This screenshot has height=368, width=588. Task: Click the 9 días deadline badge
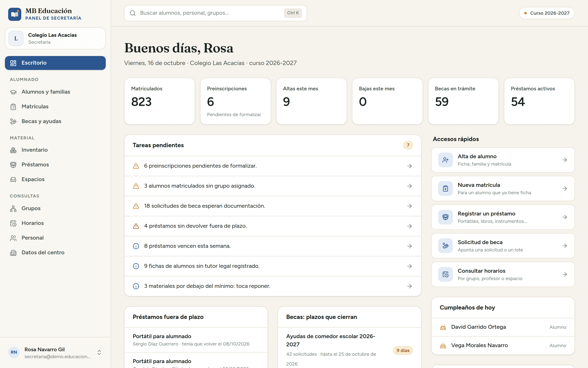coord(403,350)
